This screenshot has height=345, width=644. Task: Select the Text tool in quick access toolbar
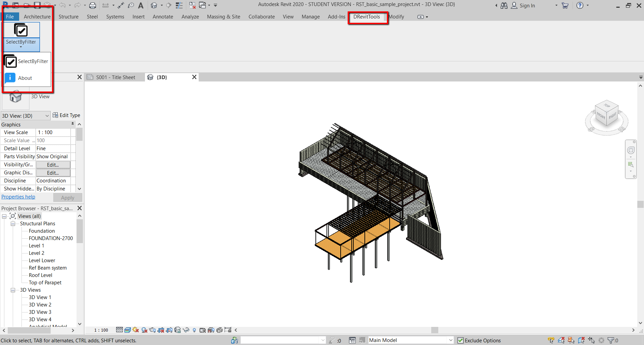pyautogui.click(x=141, y=5)
